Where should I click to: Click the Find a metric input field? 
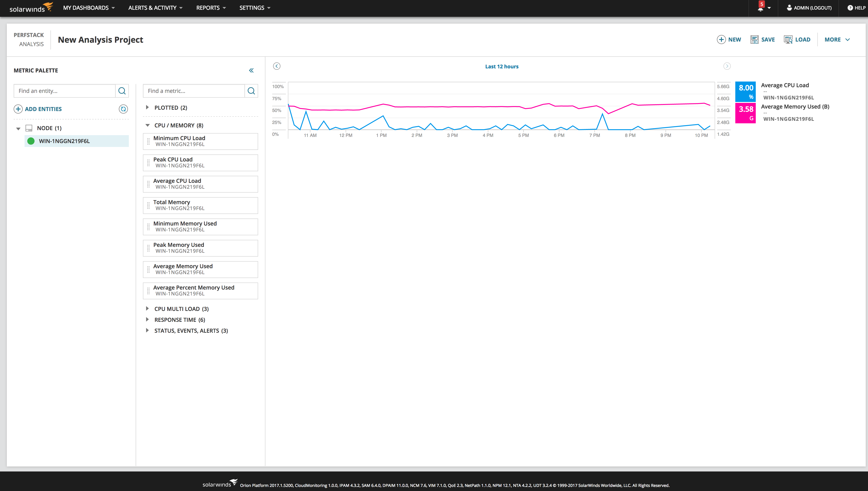(194, 91)
